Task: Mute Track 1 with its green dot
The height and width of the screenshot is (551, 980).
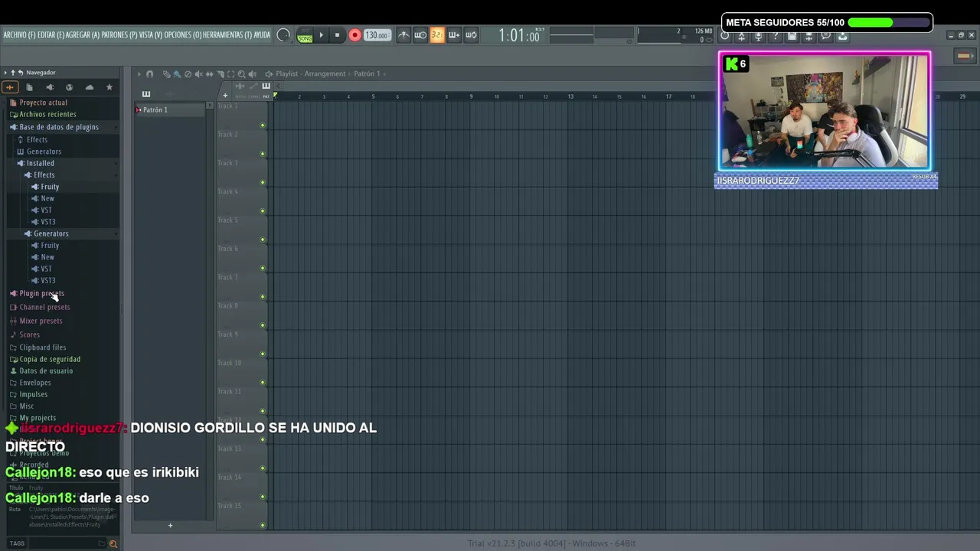Action: coord(263,125)
